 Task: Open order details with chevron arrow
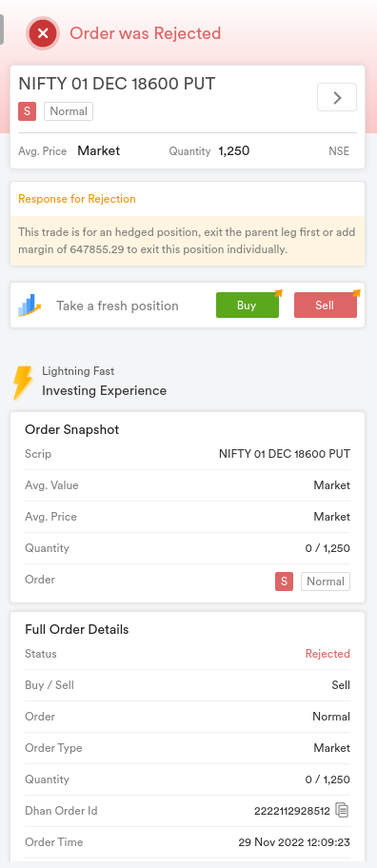[x=337, y=97]
